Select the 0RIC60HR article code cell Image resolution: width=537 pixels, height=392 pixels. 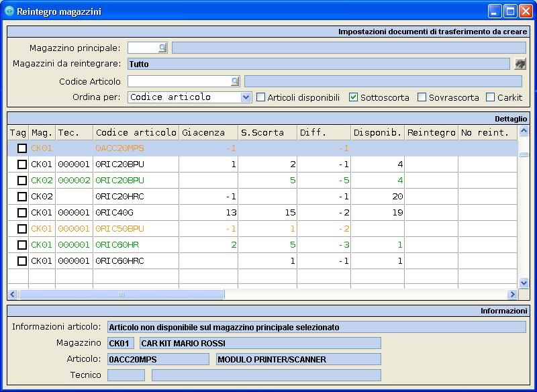[x=136, y=245]
